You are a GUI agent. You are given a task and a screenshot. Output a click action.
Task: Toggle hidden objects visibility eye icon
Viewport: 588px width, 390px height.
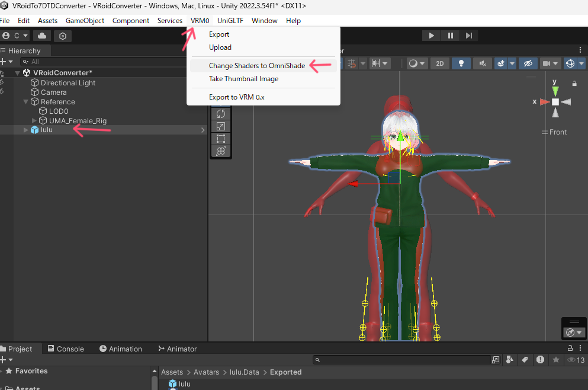coord(529,63)
